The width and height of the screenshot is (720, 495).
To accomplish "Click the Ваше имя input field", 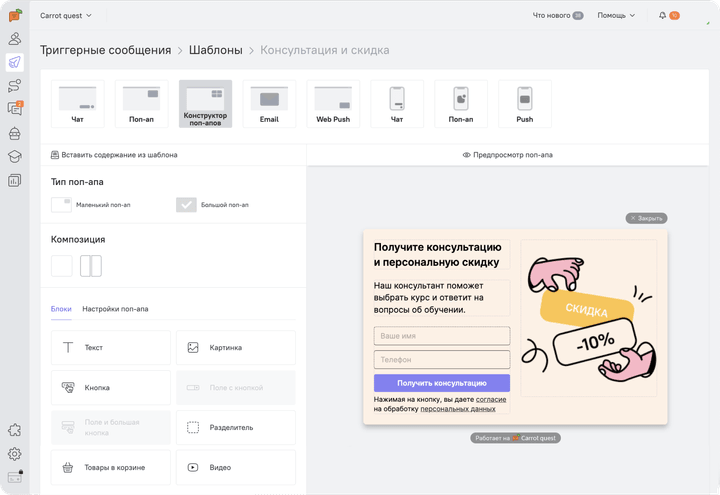I will click(442, 336).
